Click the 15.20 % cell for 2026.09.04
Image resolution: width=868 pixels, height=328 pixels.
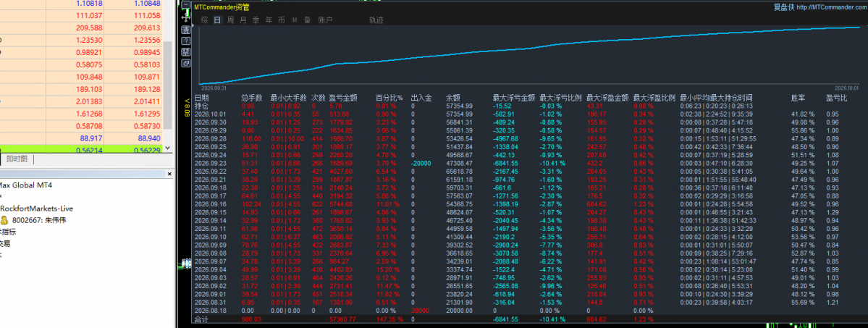(x=388, y=270)
